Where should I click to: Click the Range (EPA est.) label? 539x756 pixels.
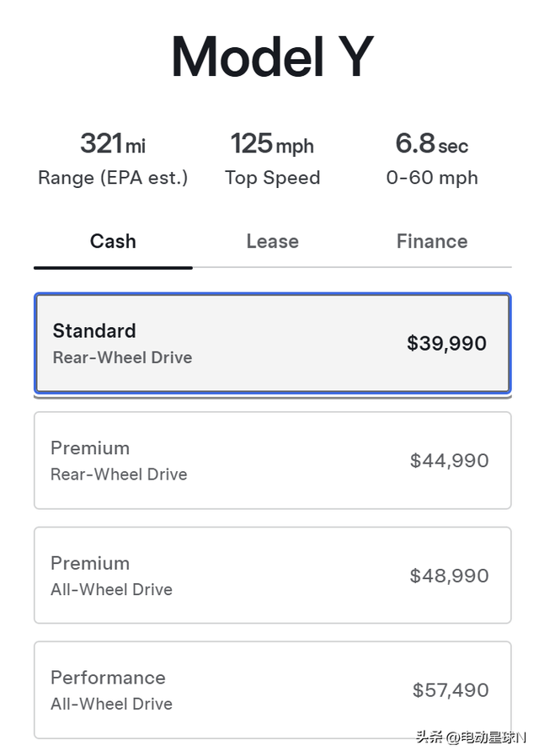113,178
